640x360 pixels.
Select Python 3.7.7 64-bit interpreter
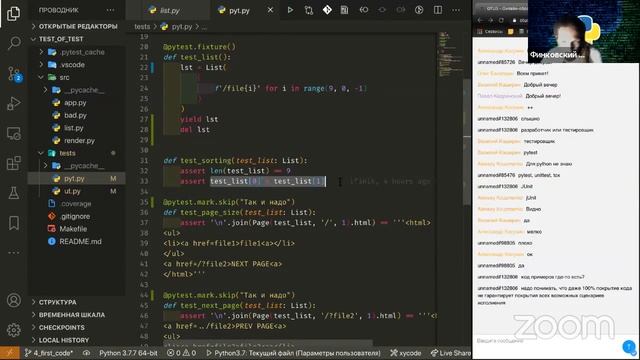(x=128, y=353)
